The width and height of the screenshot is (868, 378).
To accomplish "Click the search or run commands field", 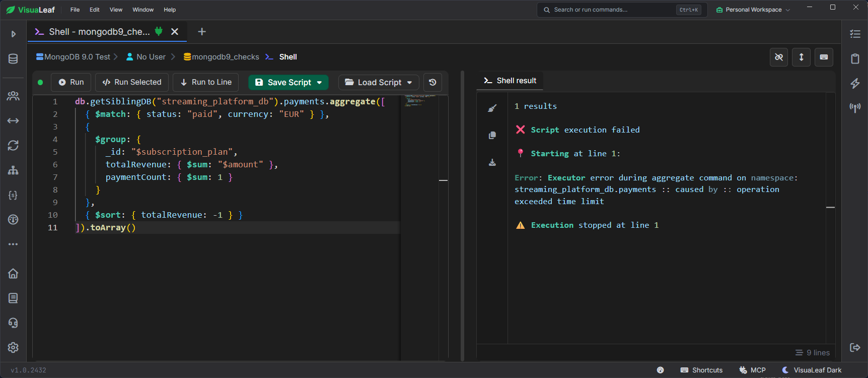I will click(622, 10).
